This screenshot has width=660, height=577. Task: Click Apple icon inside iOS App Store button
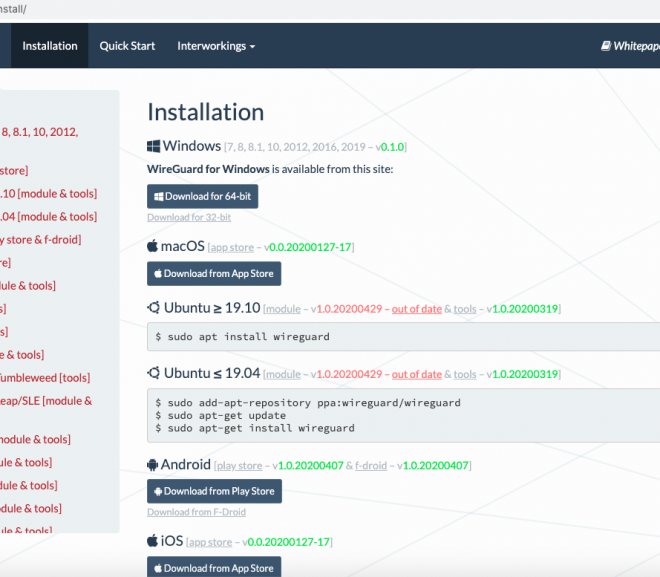158,569
